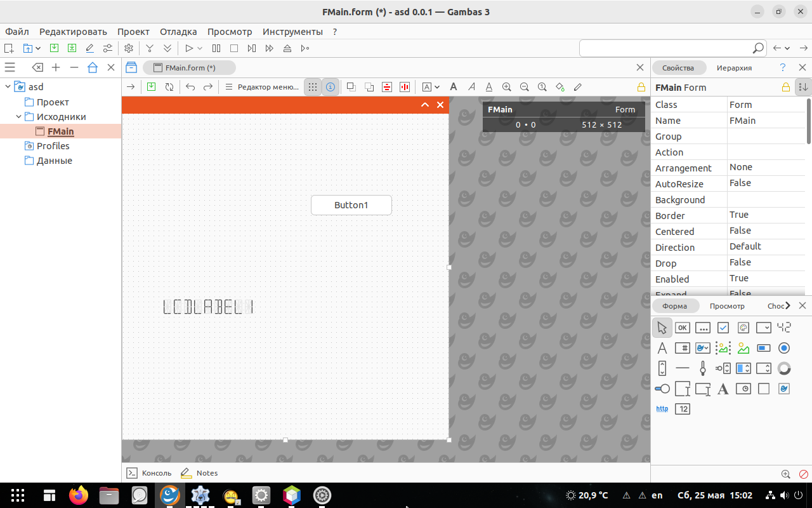Click the home icon in project panel
Screen dimensions: 812x508
point(93,67)
